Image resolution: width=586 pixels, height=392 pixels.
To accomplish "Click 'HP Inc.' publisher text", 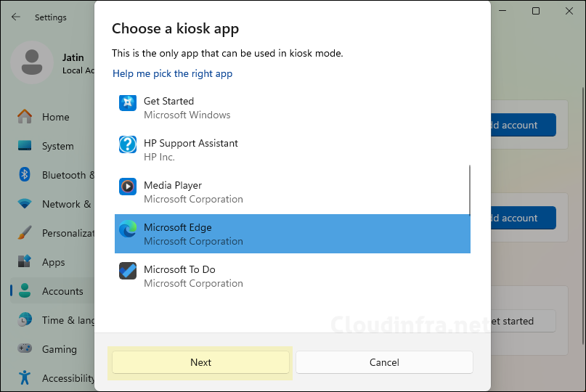I will (159, 157).
